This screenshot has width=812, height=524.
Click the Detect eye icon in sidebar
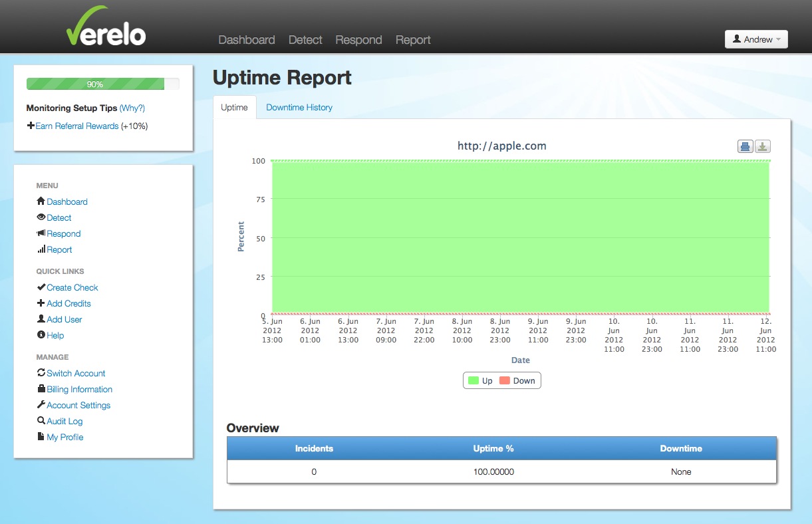pyautogui.click(x=41, y=217)
